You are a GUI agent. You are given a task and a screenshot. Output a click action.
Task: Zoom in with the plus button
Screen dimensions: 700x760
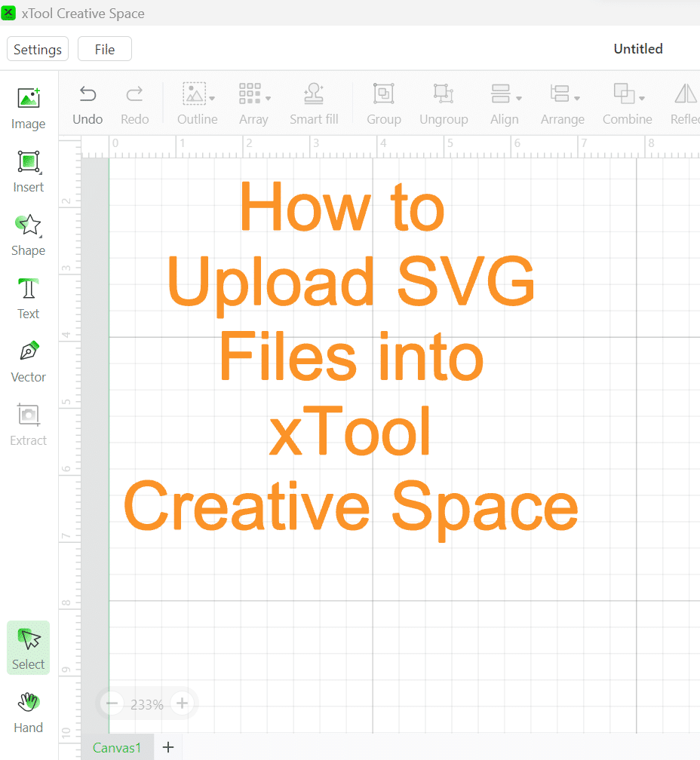183,703
